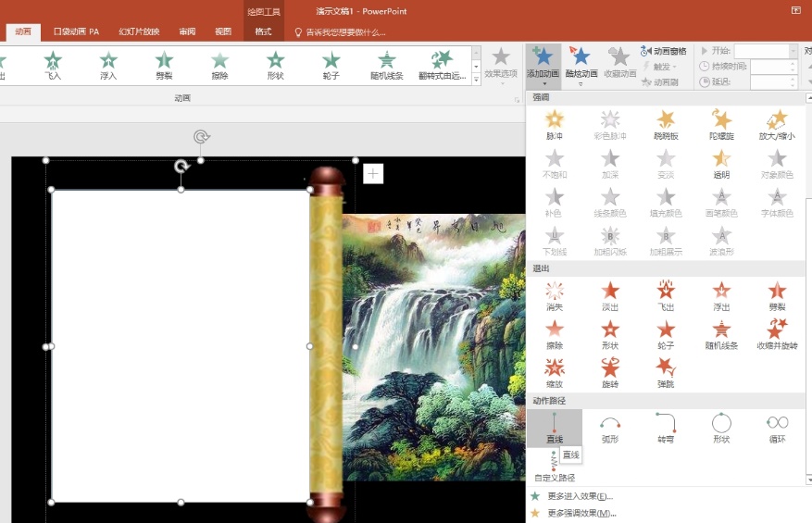The width and height of the screenshot is (812, 523).
Task: Switch to the 动画 ribbon tab
Action: tap(23, 31)
